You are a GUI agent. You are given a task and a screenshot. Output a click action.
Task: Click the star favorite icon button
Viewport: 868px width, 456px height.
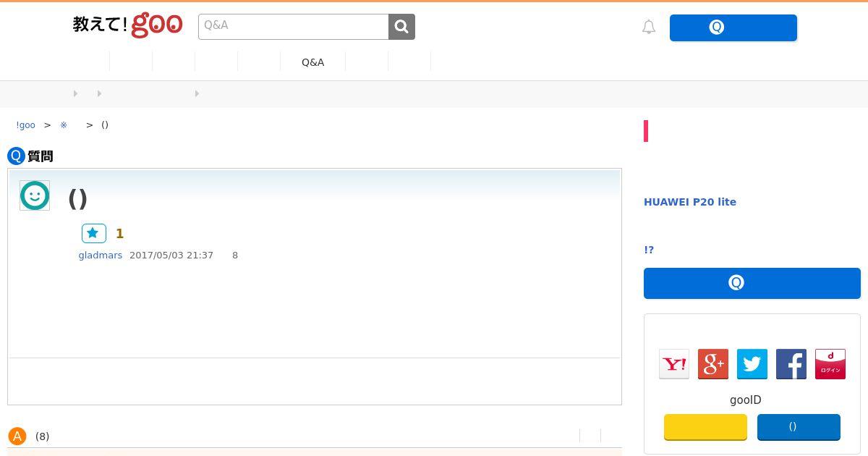coord(94,233)
